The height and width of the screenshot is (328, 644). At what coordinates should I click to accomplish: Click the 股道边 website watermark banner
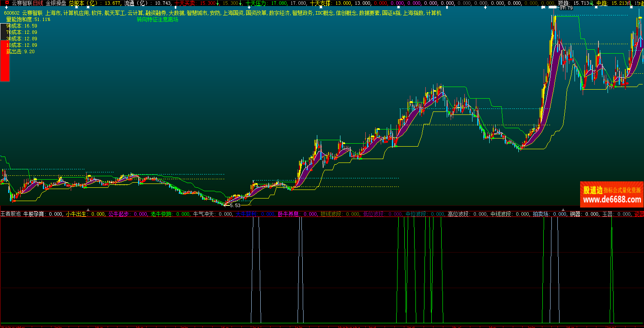pos(611,194)
